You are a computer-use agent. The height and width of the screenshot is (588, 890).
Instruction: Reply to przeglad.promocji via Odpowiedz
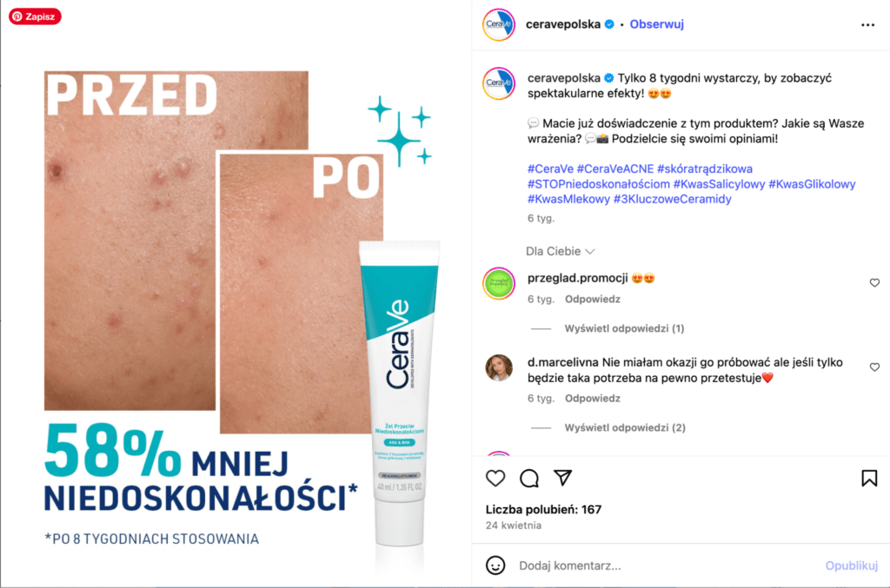592,299
